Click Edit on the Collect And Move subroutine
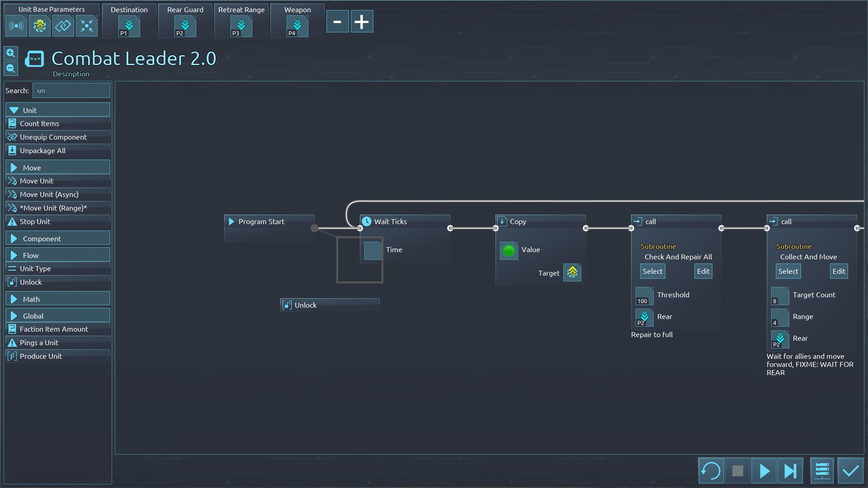The image size is (868, 488). [x=839, y=271]
